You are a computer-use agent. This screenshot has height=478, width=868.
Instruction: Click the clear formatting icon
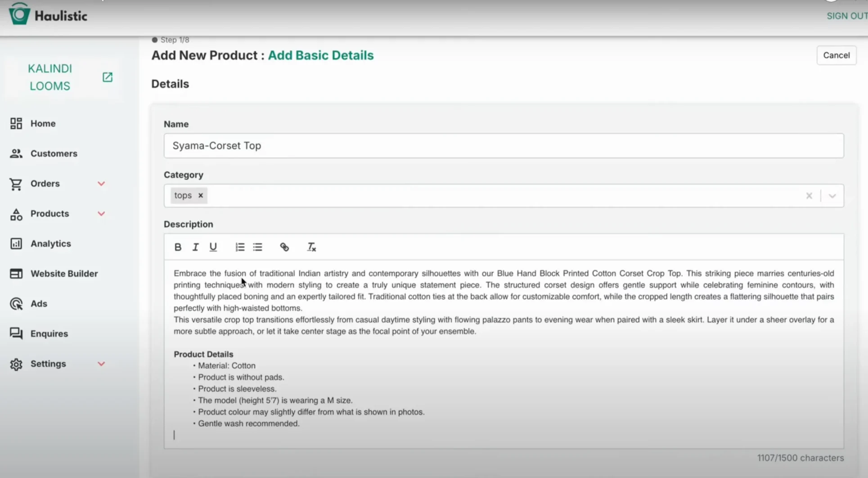click(311, 247)
